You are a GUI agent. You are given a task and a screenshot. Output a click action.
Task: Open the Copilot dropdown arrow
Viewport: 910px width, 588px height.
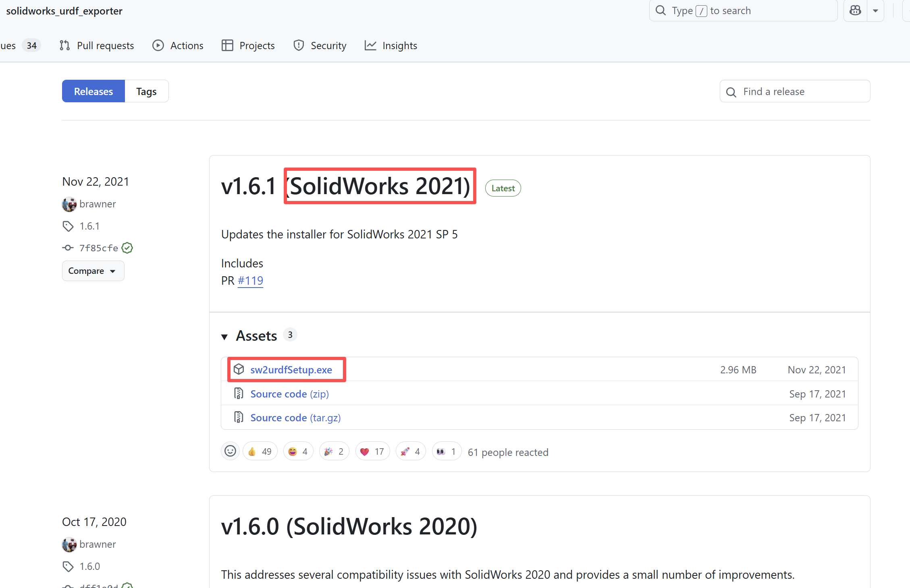875,10
